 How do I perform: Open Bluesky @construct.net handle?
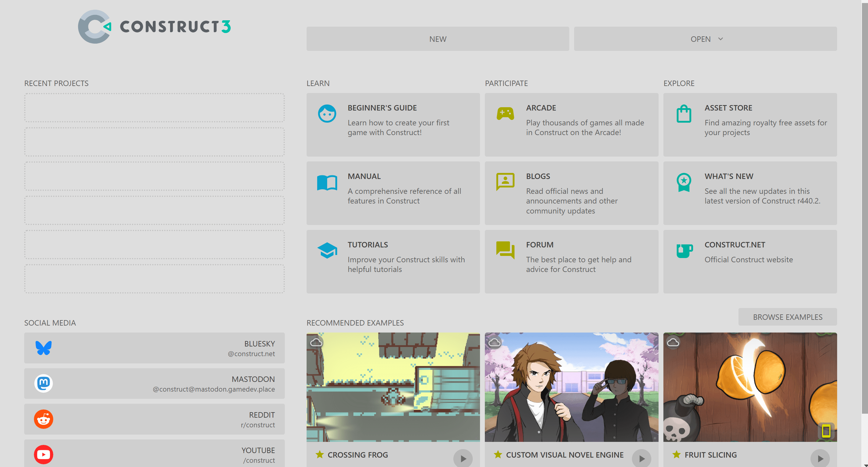[x=251, y=354]
